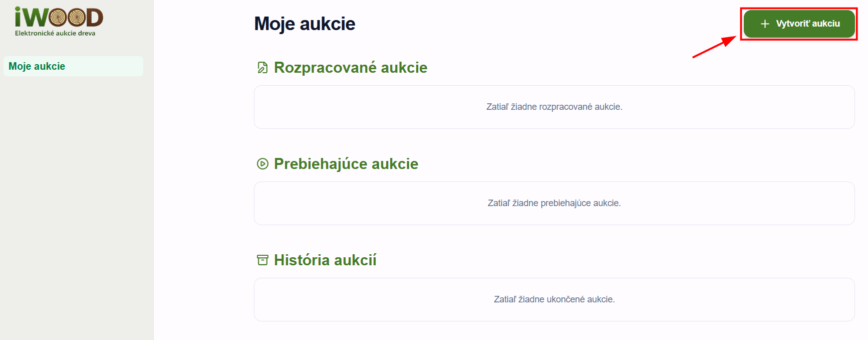Click the brown letter D in the logo
Viewport: 868px width, 340px height.
[x=95, y=18]
